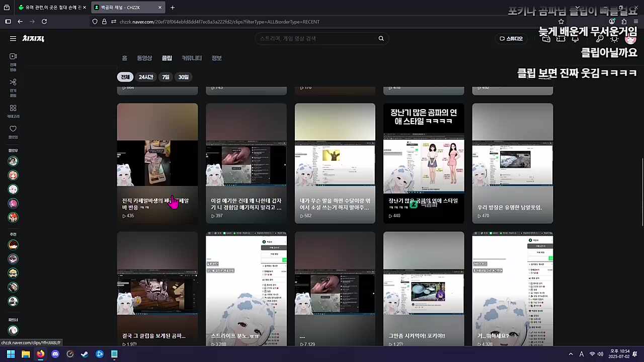Reload the page with refresh icon

pos(44,22)
